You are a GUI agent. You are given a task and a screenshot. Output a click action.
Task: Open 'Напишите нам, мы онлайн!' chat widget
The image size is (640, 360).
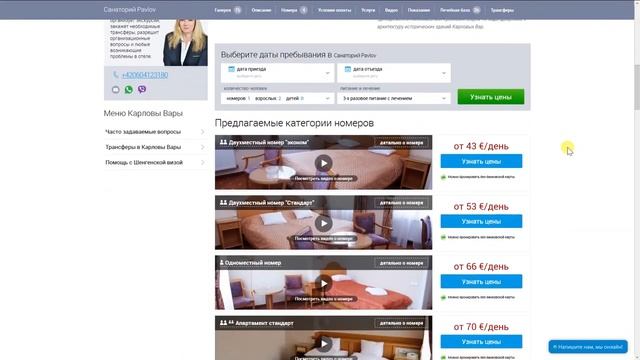coord(588,347)
